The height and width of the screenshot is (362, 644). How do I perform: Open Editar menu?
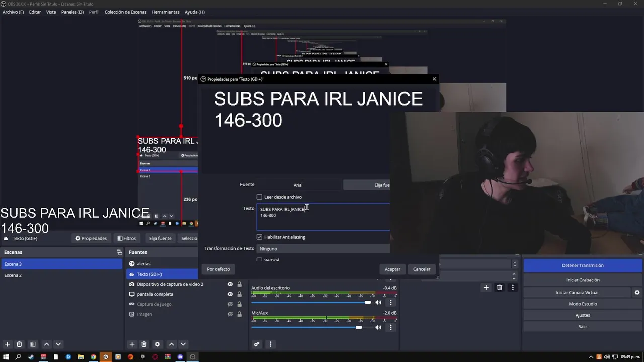[x=35, y=12]
